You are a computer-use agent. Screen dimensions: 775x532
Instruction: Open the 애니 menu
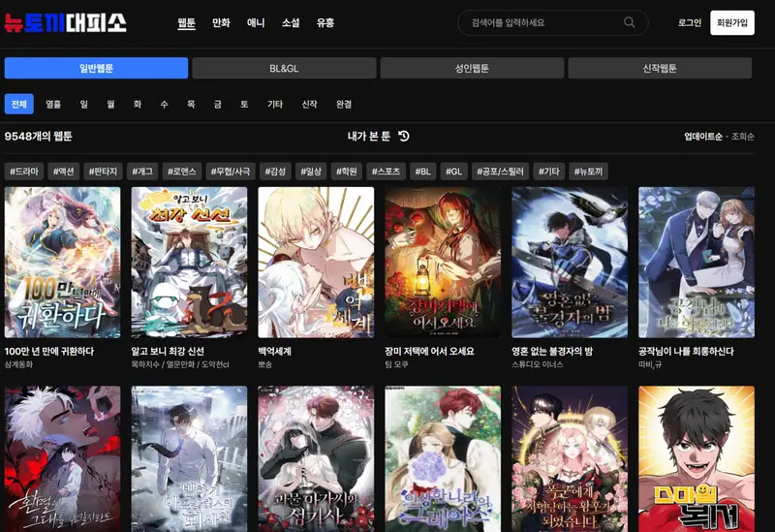click(x=256, y=22)
